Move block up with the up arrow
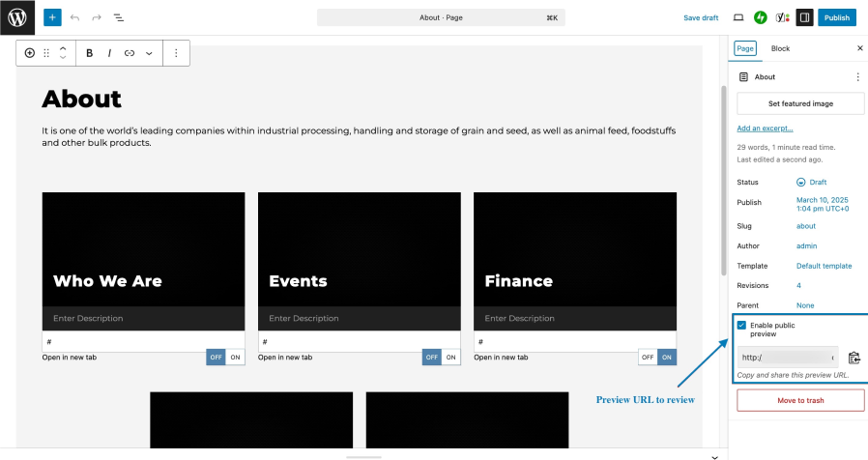The width and height of the screenshot is (868, 460). coord(63,48)
